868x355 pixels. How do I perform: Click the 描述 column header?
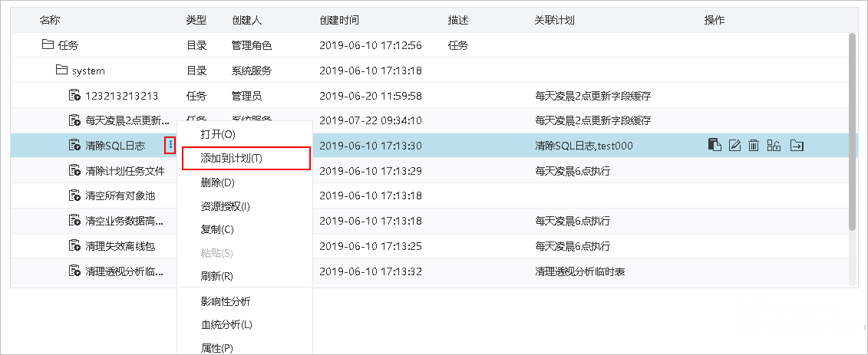458,20
